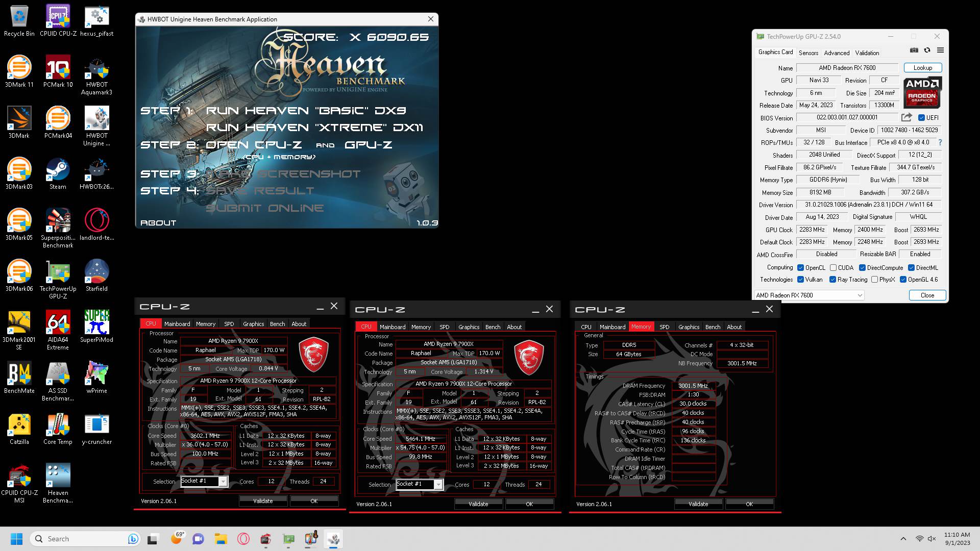Image resolution: width=980 pixels, height=551 pixels.
Task: Click the BIOS export share icon in GPU-Z
Action: click(906, 117)
